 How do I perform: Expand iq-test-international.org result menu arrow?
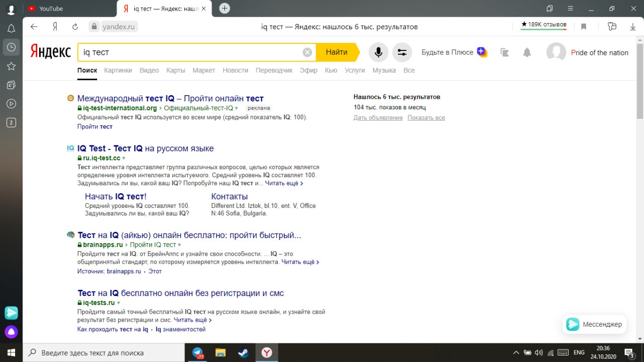(x=236, y=108)
